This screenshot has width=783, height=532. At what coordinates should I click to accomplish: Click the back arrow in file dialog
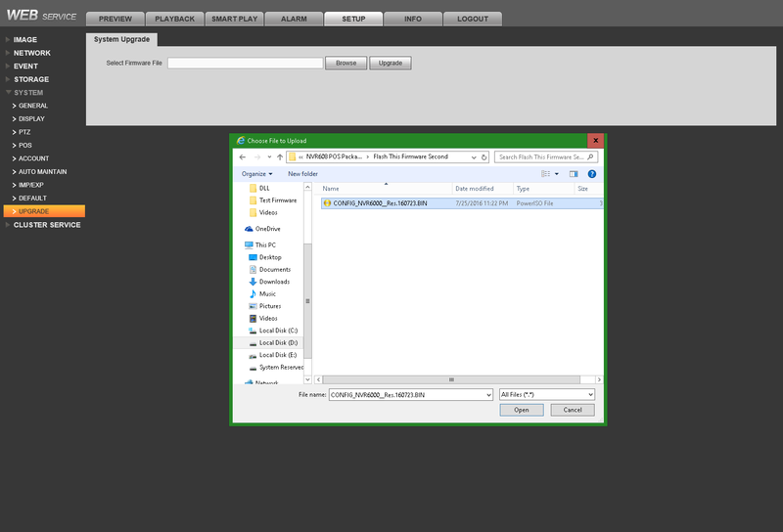[x=242, y=156]
